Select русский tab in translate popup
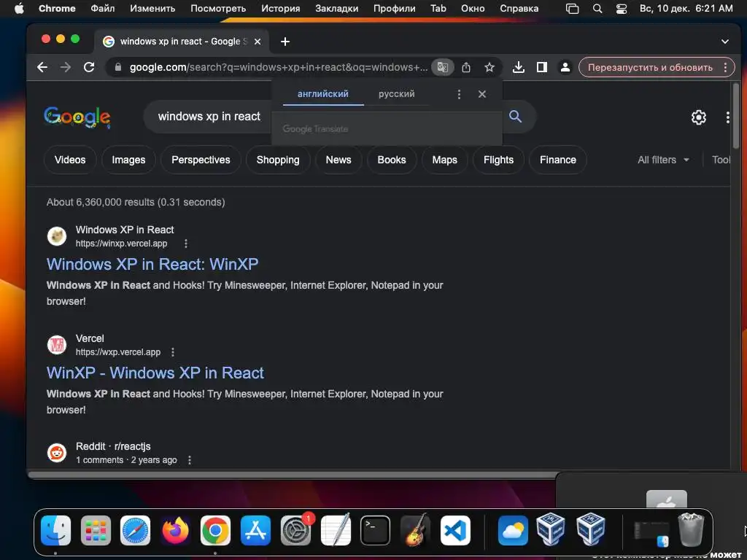Screen dimensions: 747x560 (396, 94)
